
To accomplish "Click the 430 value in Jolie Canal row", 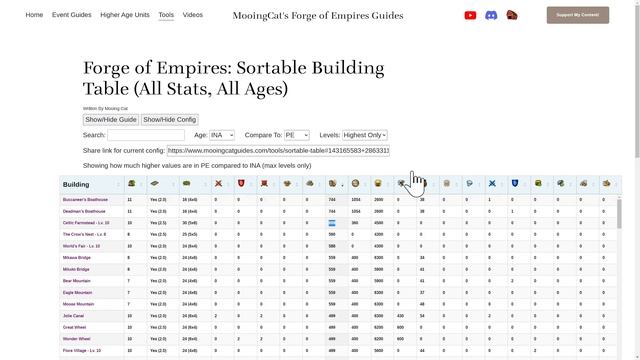I will (x=400, y=316).
